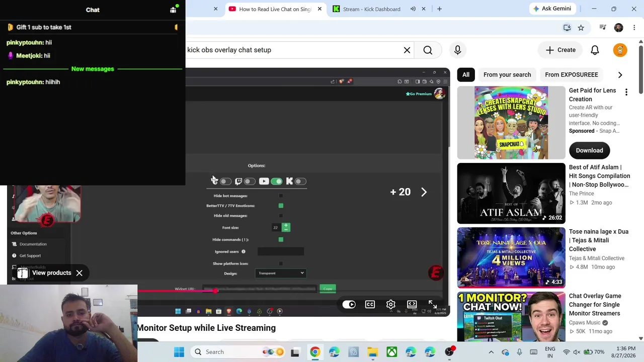Open ENG IN language switcher
The image size is (644, 362).
550,352
